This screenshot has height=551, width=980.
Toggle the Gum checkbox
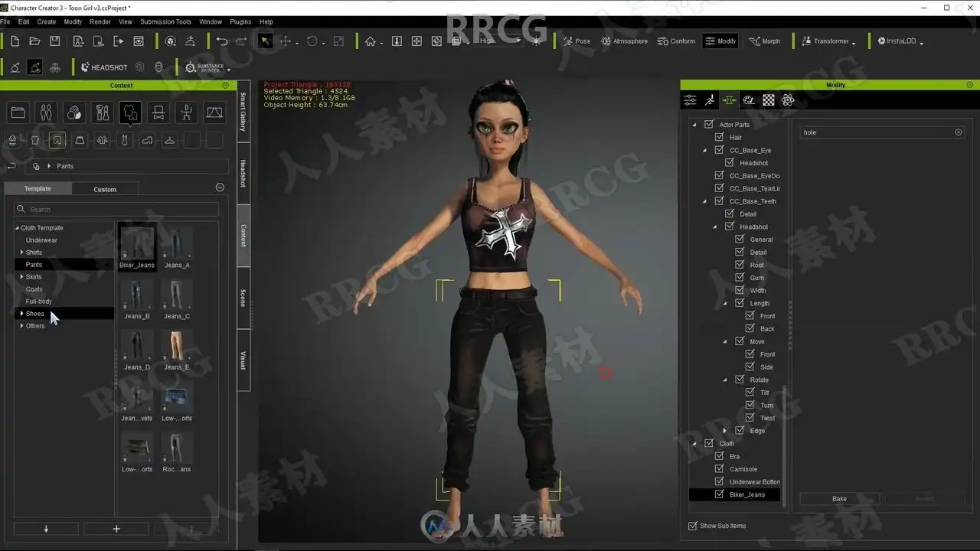click(x=740, y=277)
